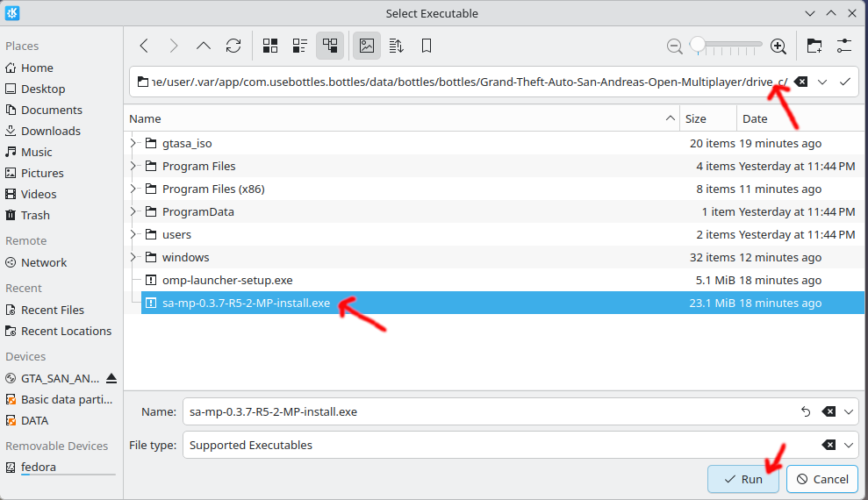Confirm the typed location path
This screenshot has height=500, width=868.
pyautogui.click(x=845, y=82)
